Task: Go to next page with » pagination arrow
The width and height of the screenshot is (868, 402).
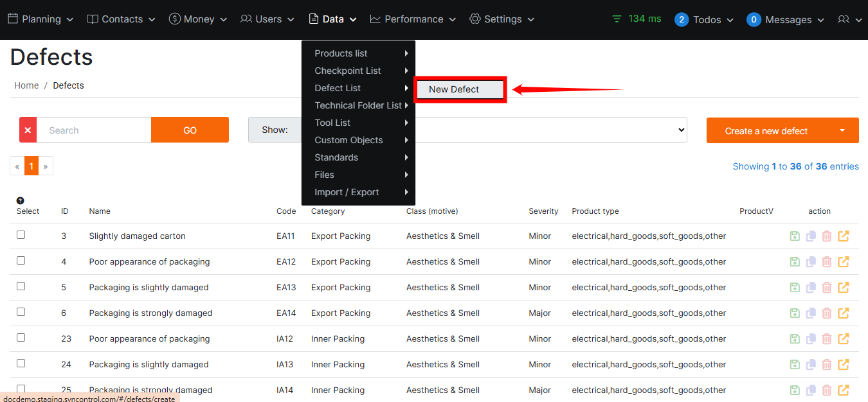Action: click(x=46, y=166)
